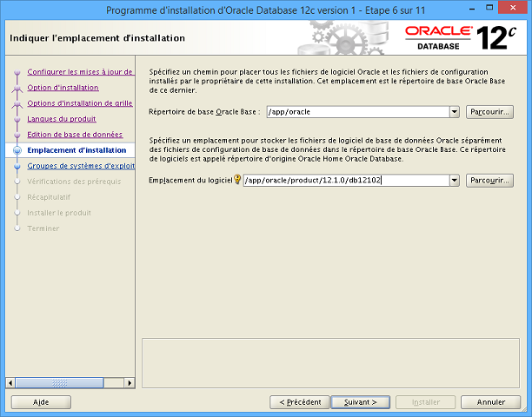Image resolution: width=532 pixels, height=417 pixels.
Task: Open the software location dropdown arrow
Action: (455, 181)
